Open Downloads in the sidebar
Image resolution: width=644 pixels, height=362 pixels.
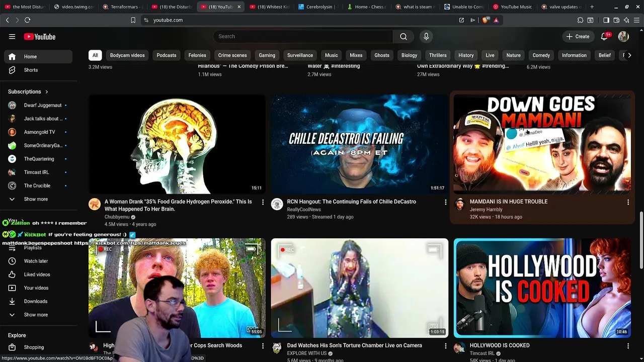(39, 301)
